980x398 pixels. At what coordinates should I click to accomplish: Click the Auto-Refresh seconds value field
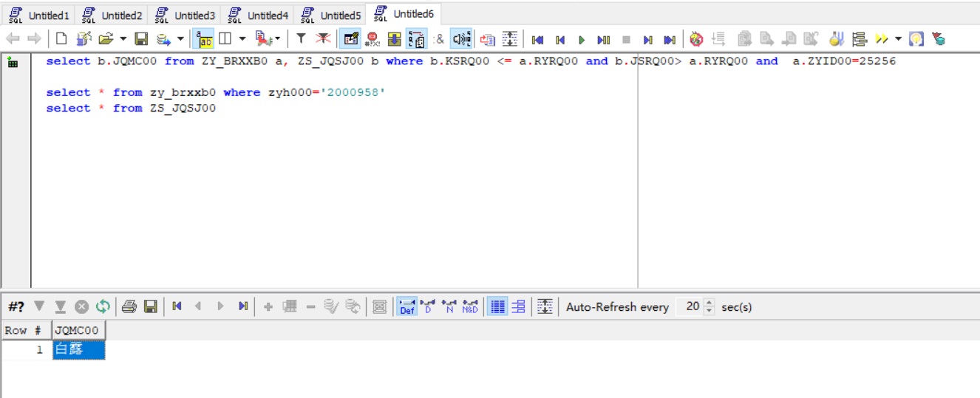click(x=690, y=306)
